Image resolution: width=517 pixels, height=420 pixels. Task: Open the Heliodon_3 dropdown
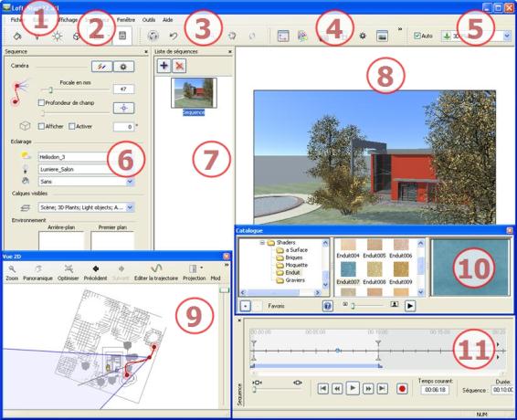click(86, 157)
